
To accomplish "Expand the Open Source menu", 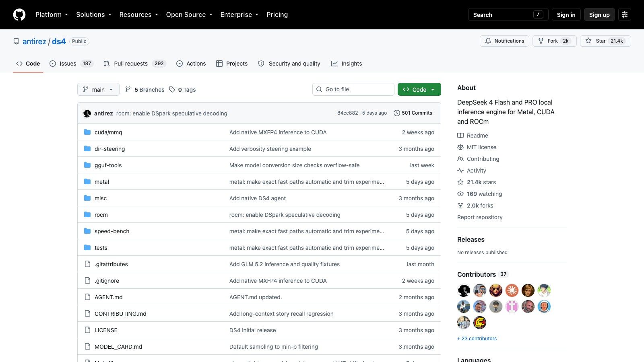I will 189,14.
